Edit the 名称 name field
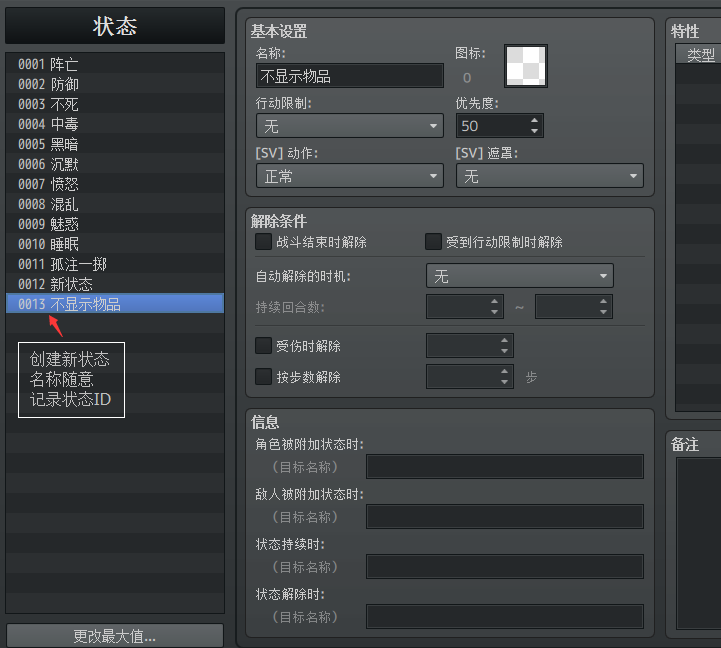This screenshot has height=648, width=721. tap(350, 76)
